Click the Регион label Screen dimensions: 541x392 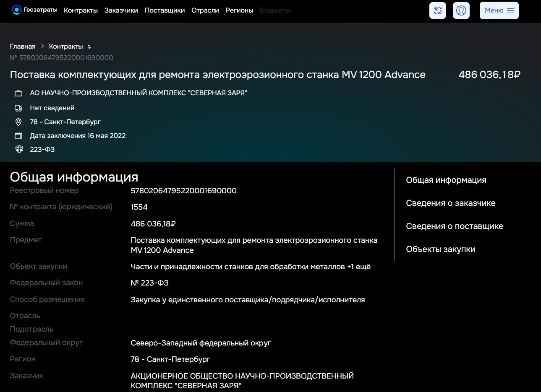tap(23, 359)
